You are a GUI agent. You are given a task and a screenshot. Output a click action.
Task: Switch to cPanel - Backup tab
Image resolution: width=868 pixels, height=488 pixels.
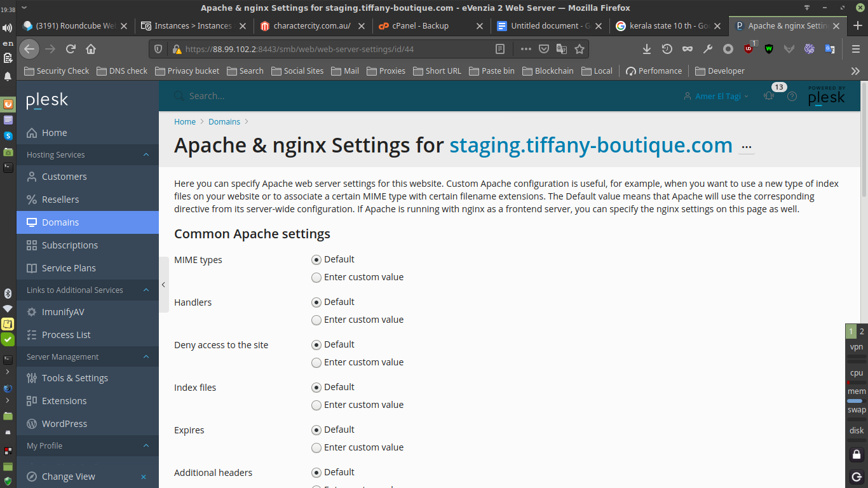point(431,26)
